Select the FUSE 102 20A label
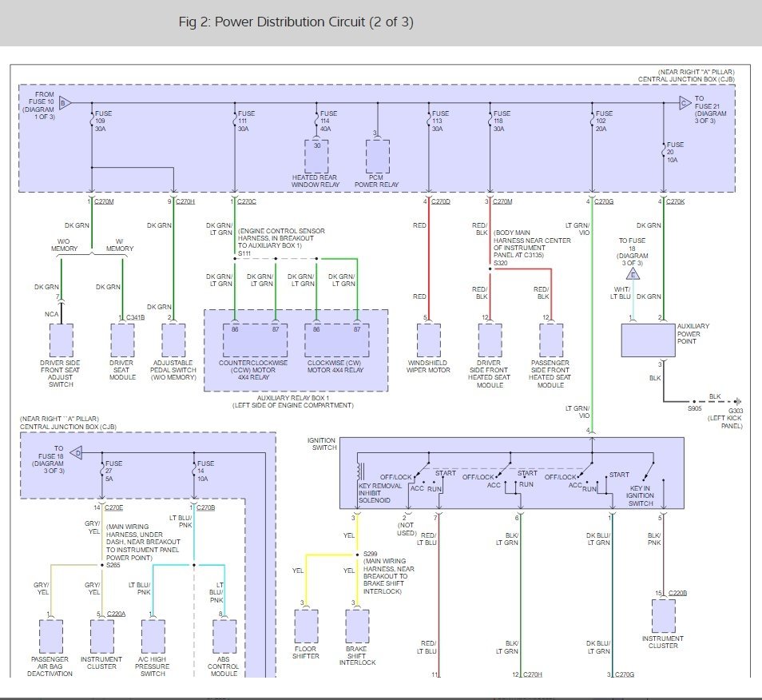Screen dimensions: 762x700 tap(604, 121)
